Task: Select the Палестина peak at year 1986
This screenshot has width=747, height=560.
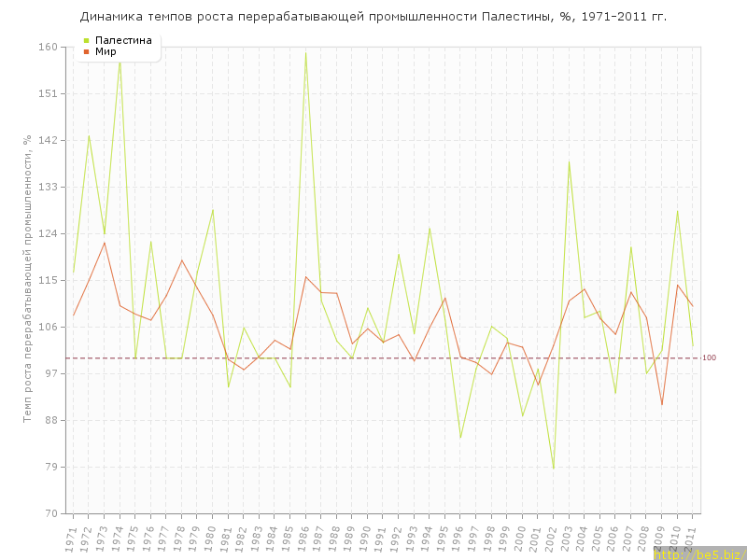Action: (305, 52)
